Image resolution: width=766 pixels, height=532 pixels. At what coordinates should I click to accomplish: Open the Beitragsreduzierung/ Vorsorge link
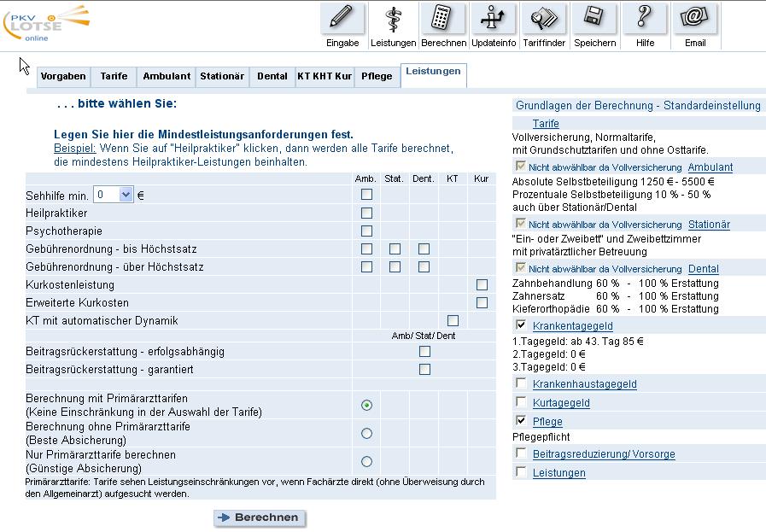603,454
